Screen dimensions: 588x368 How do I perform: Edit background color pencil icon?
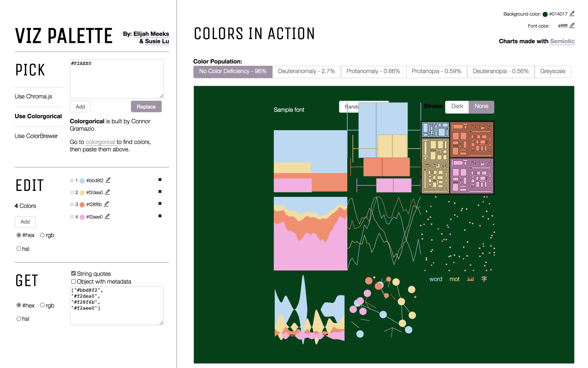click(x=572, y=13)
